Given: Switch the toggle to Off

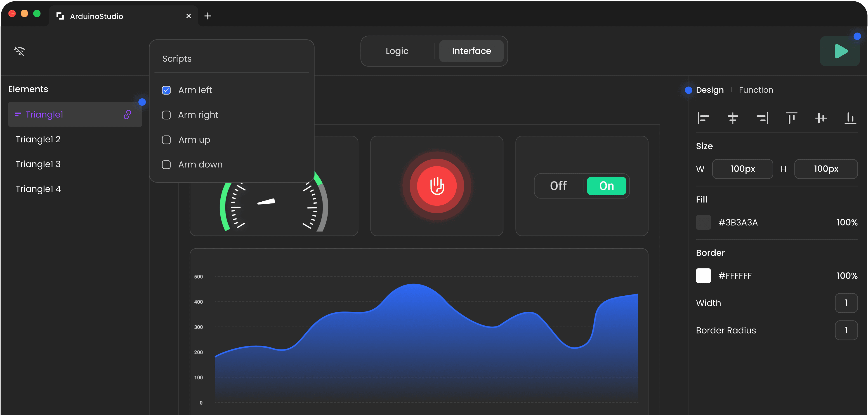Looking at the screenshot, I should click(558, 186).
